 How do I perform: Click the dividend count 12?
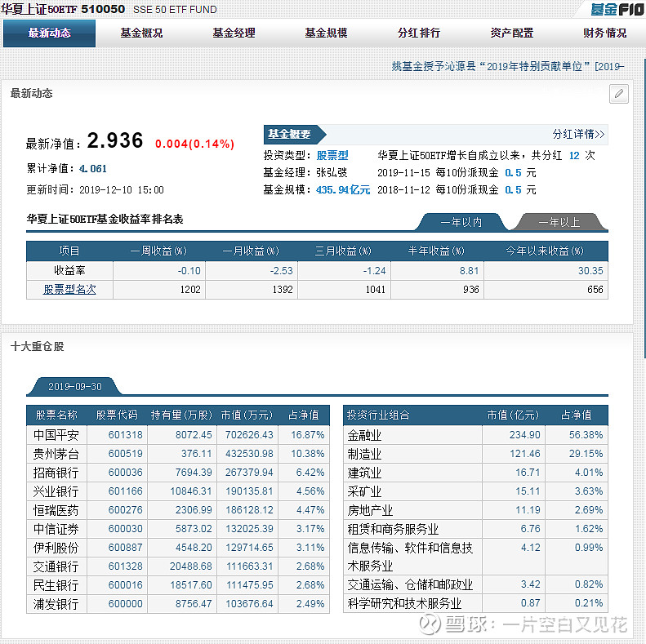pyautogui.click(x=574, y=155)
